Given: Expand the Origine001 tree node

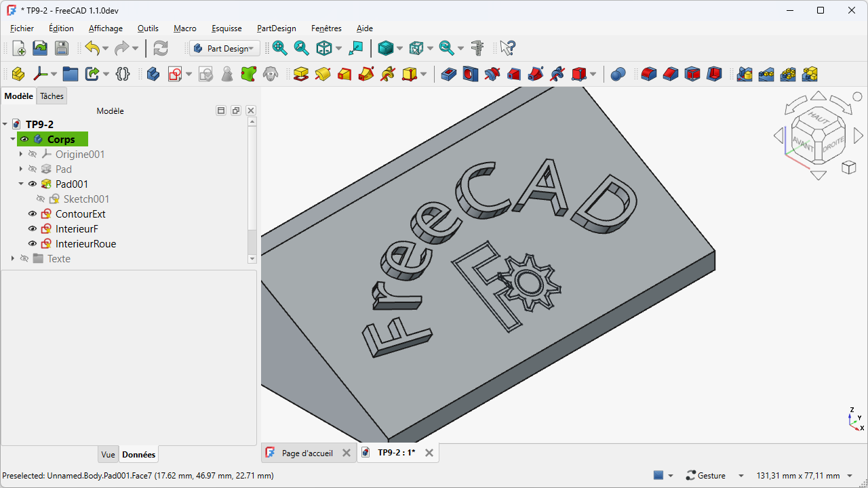Looking at the screenshot, I should (21, 155).
